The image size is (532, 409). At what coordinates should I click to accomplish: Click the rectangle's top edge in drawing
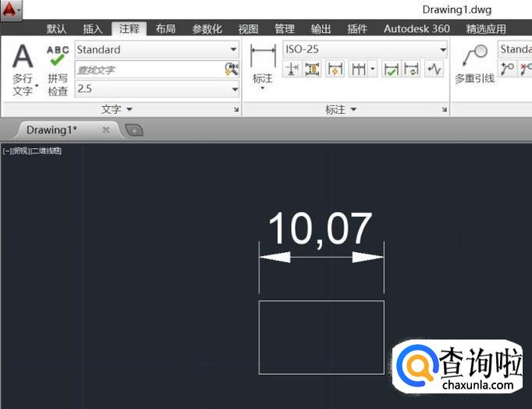(x=321, y=301)
